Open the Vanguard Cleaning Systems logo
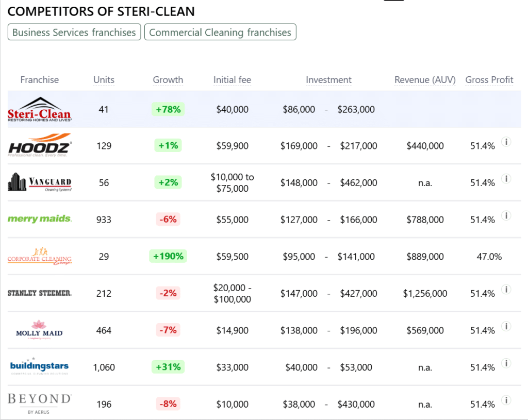This screenshot has width=528, height=420. point(40,182)
